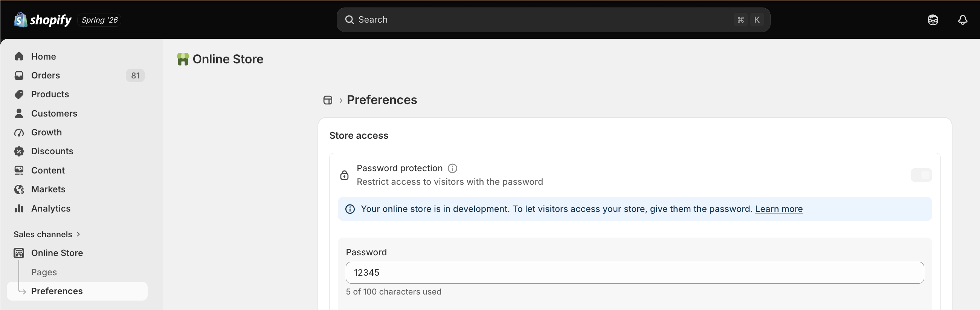Expand Sales channels chevron

[78, 234]
